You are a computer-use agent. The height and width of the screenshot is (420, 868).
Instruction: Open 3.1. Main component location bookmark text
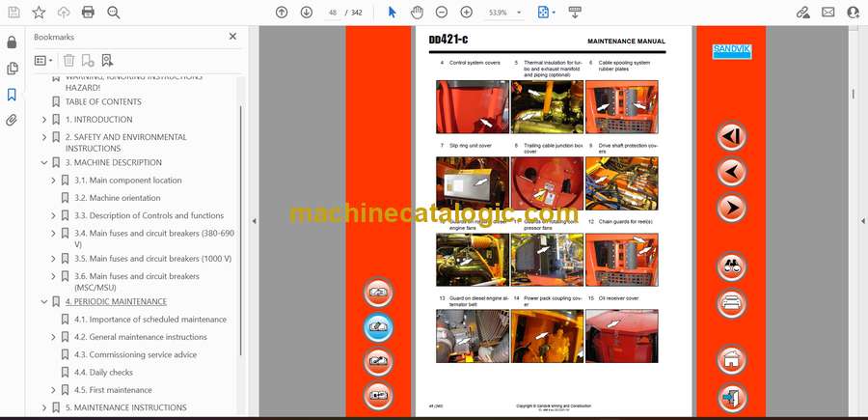tap(128, 181)
